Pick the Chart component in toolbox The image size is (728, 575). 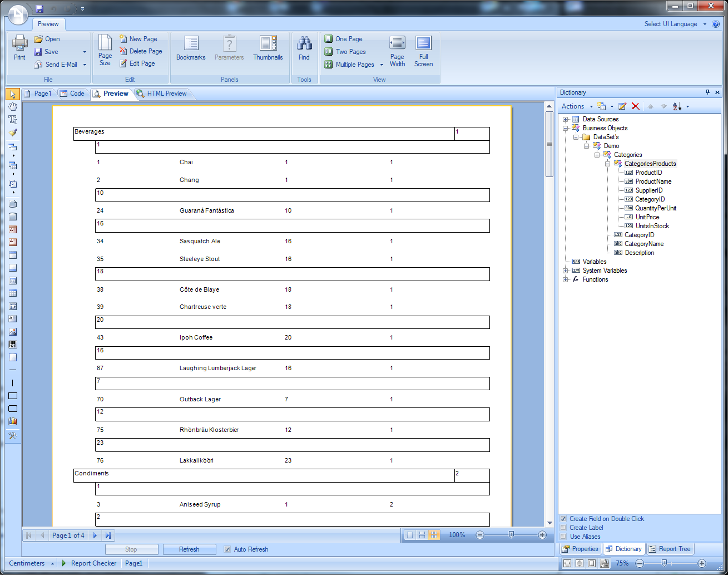click(13, 421)
